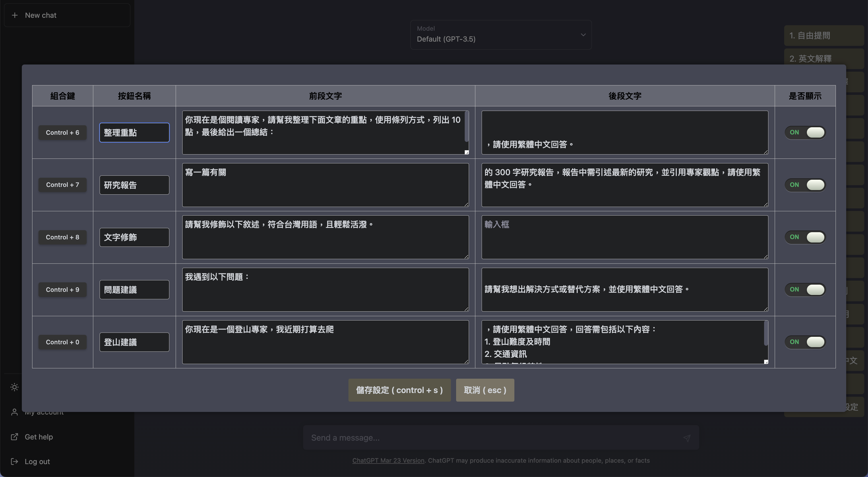Viewport: 868px width, 477px height.
Task: Click the sun theme toggle icon
Action: click(x=14, y=387)
